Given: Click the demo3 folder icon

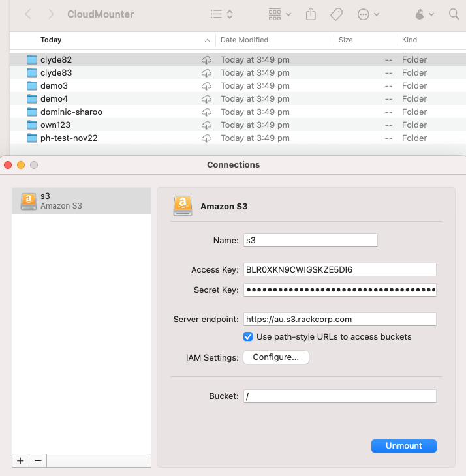Looking at the screenshot, I should tap(32, 85).
